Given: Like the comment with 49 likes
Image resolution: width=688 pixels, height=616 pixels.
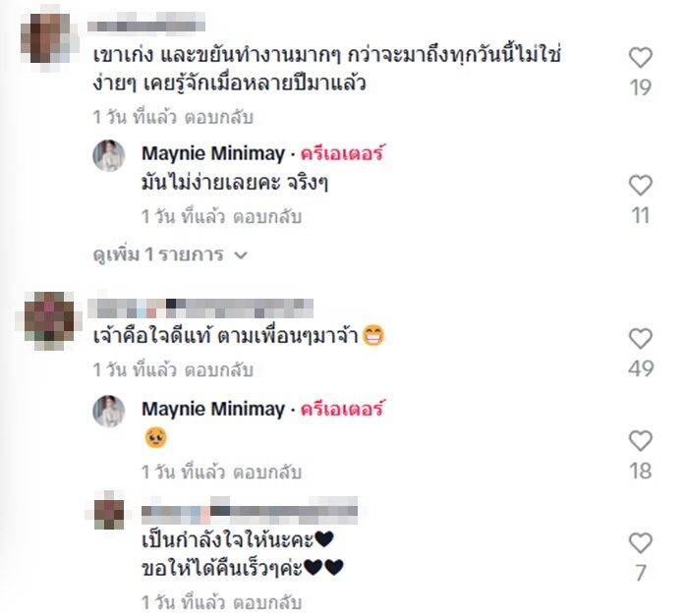Looking at the screenshot, I should tap(640, 339).
